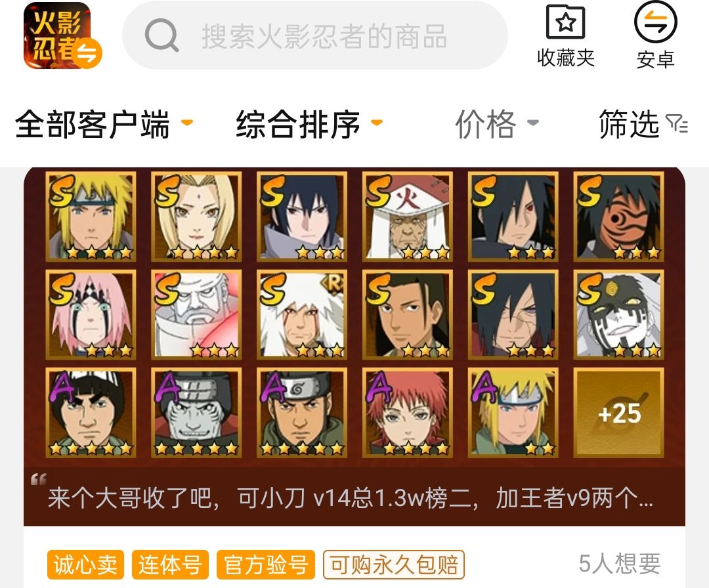Tap the 筛选 filter funnel icon
709x588 pixels.
point(677,123)
